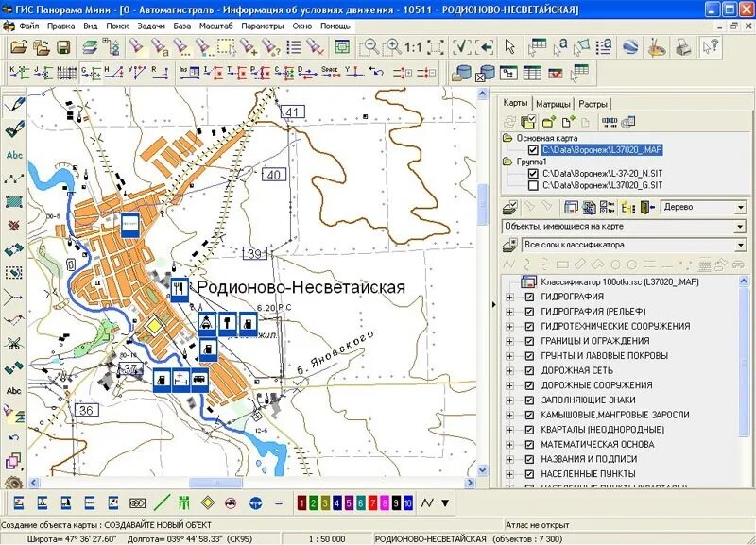Click the printer icon

682,46
